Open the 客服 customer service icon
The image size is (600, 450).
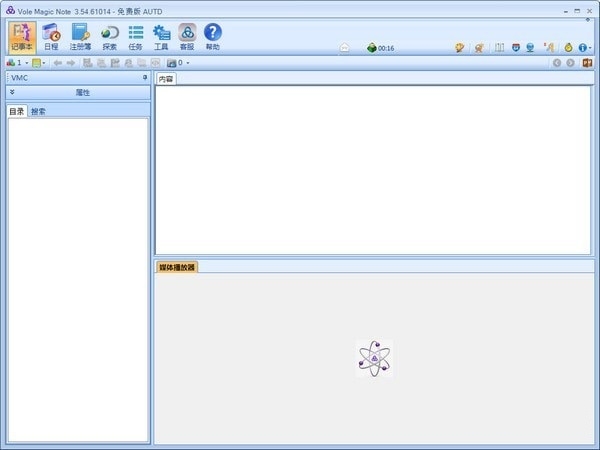187,37
